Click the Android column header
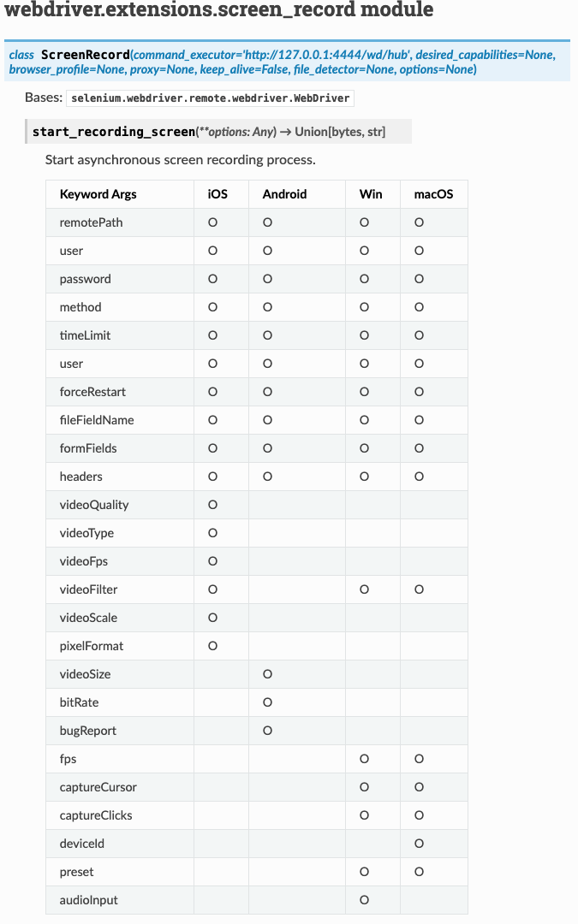This screenshot has height=924, width=578. (284, 194)
